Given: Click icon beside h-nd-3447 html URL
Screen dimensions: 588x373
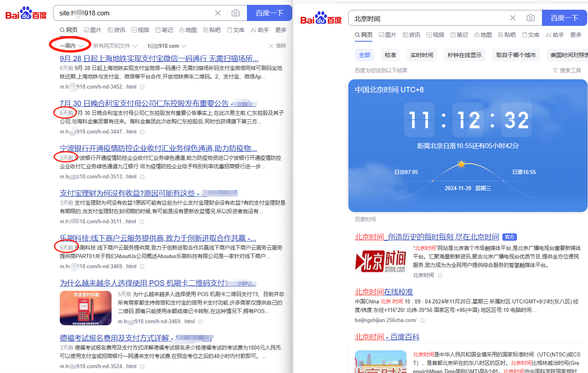Looking at the screenshot, I should coord(142,132).
